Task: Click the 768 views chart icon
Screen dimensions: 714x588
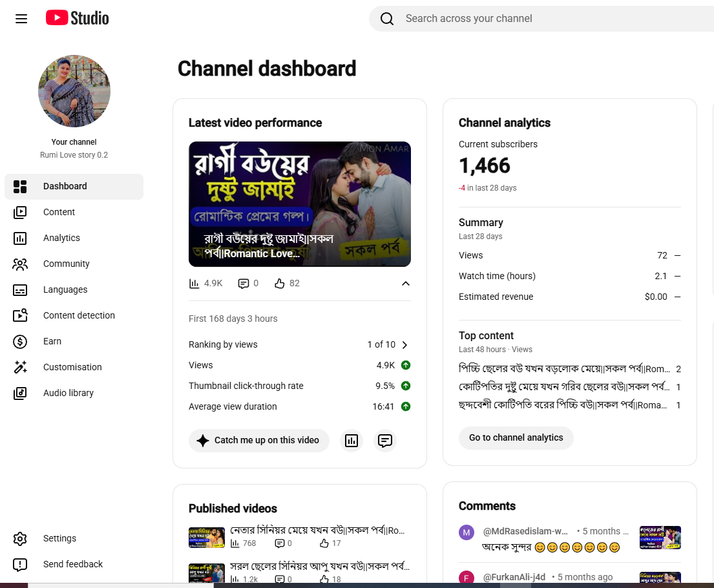Action: tap(235, 543)
